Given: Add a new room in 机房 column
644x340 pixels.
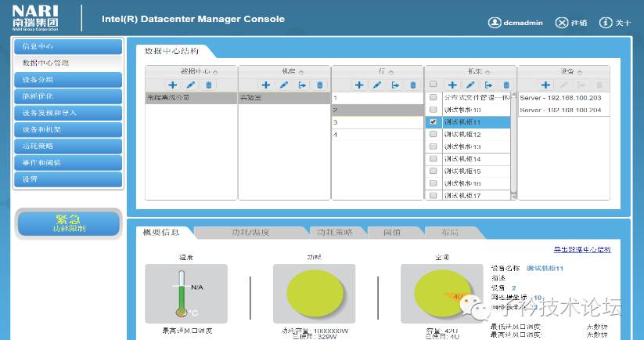Looking at the screenshot, I should (266, 85).
